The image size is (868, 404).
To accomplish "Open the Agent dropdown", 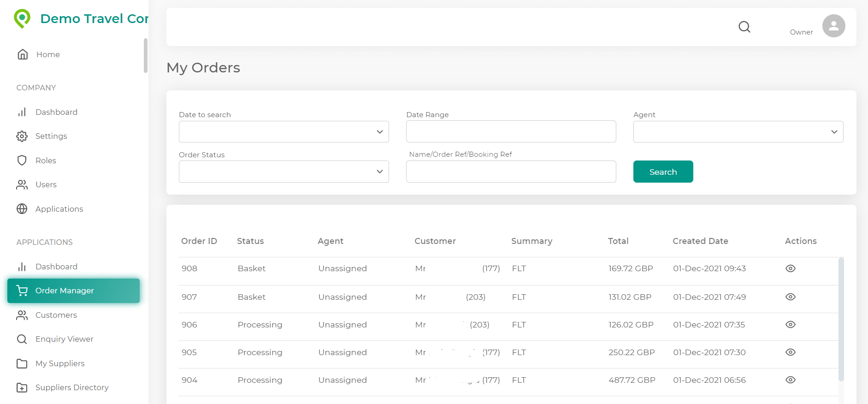I will click(x=738, y=132).
